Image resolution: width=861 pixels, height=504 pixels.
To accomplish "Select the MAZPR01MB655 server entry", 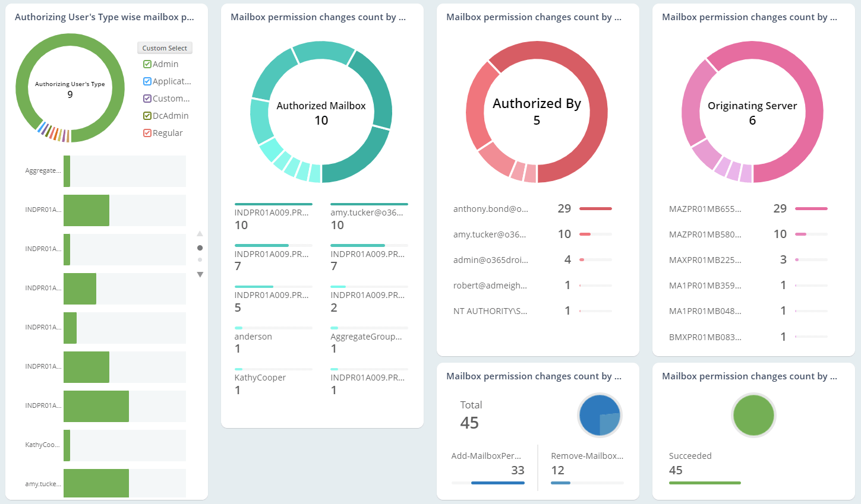I will click(706, 209).
